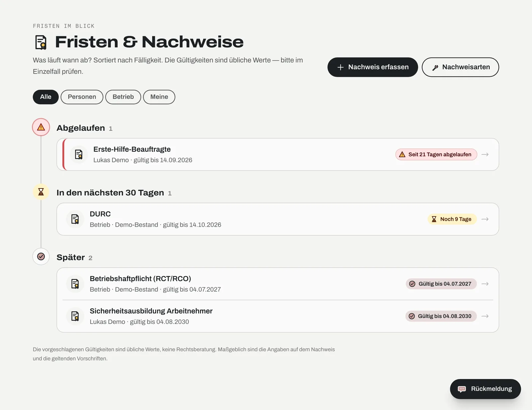Click 'Lukas Demo · gültig bis 14.09.2026' text
Image resolution: width=532 pixels, height=410 pixels.
pyautogui.click(x=143, y=160)
